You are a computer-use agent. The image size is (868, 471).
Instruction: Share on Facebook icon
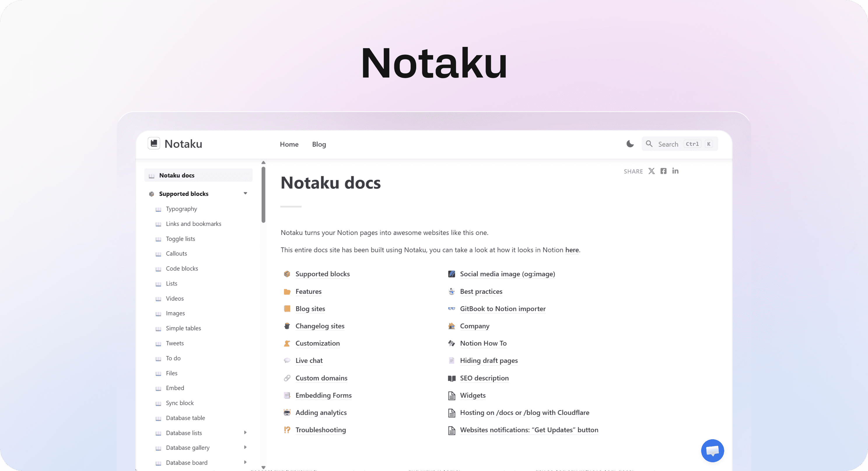tap(663, 171)
